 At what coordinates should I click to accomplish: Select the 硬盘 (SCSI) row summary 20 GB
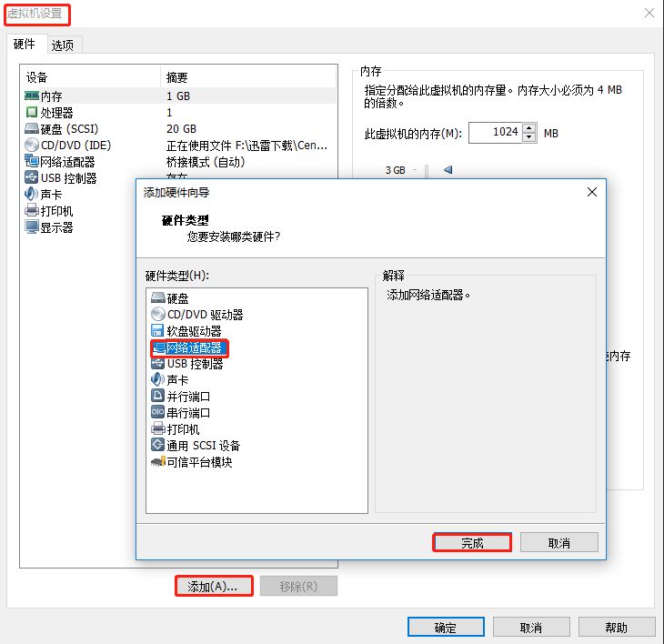click(x=181, y=129)
